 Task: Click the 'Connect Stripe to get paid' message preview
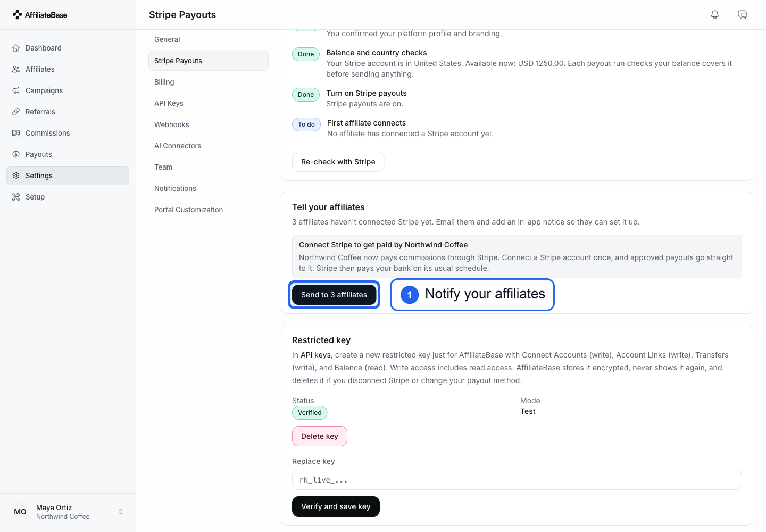click(x=517, y=256)
